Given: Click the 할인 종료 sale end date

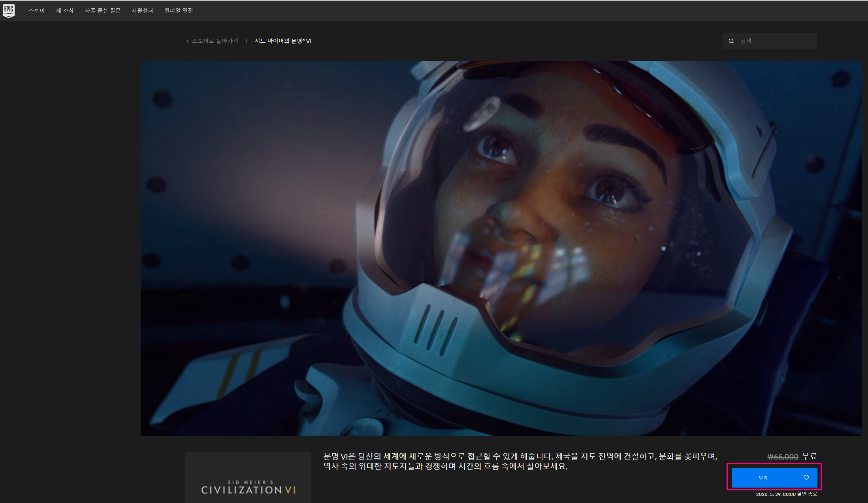Looking at the screenshot, I should click(x=786, y=494).
